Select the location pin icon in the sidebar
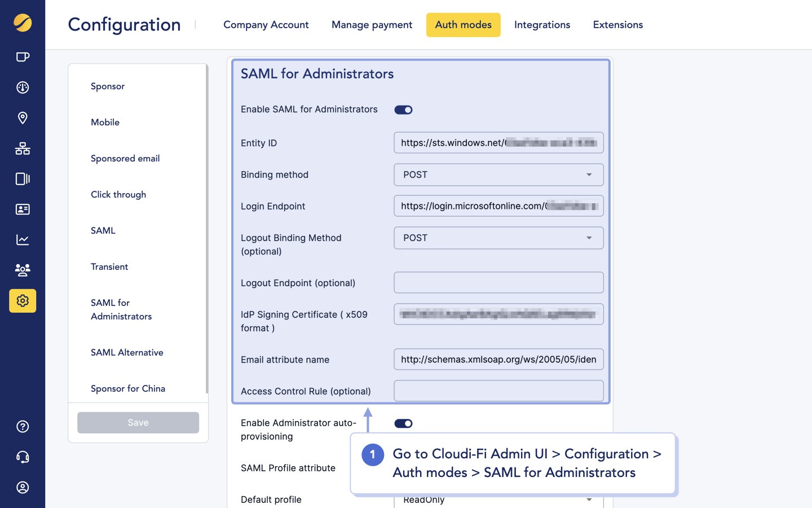 [x=23, y=118]
